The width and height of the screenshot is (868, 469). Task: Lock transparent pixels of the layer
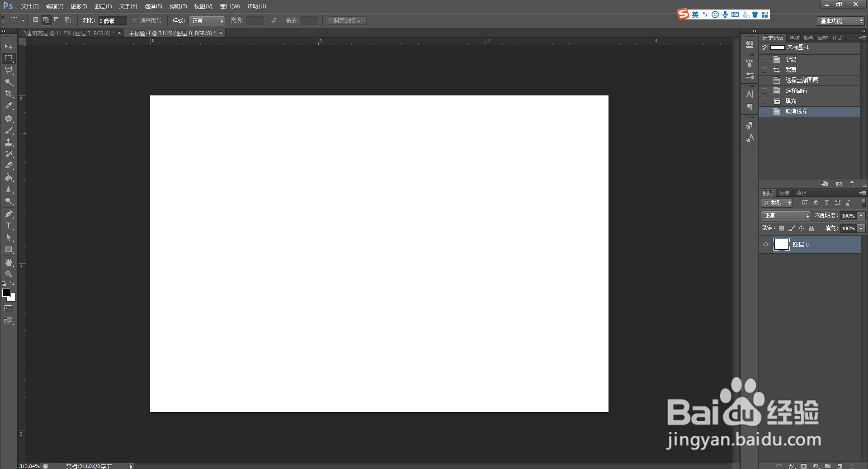point(781,228)
